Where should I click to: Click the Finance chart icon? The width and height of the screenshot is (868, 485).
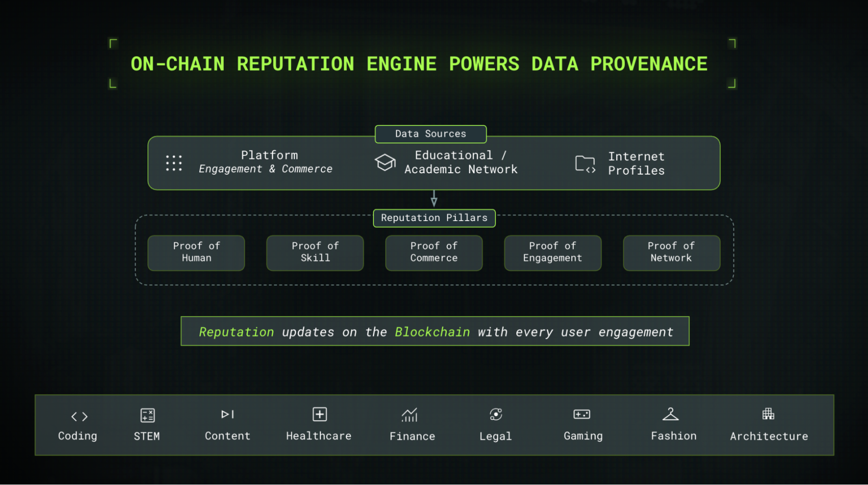click(x=410, y=415)
